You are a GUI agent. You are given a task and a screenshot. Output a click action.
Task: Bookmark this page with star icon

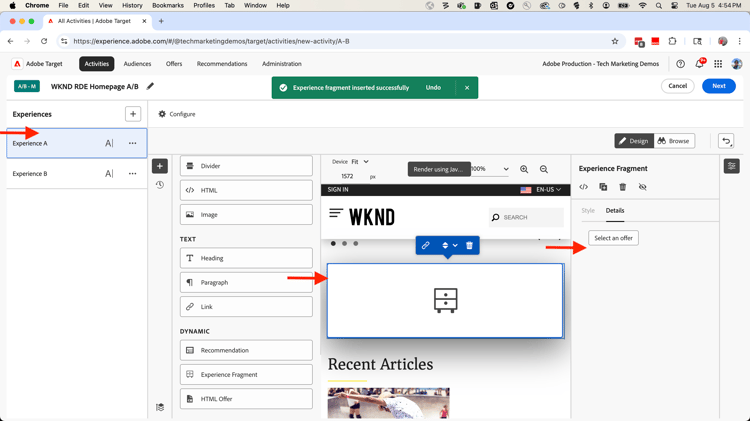coord(615,41)
